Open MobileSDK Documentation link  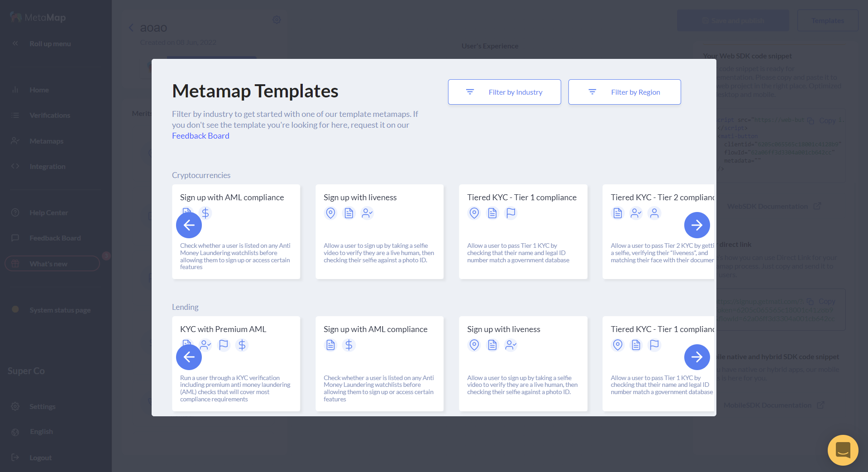click(773, 405)
